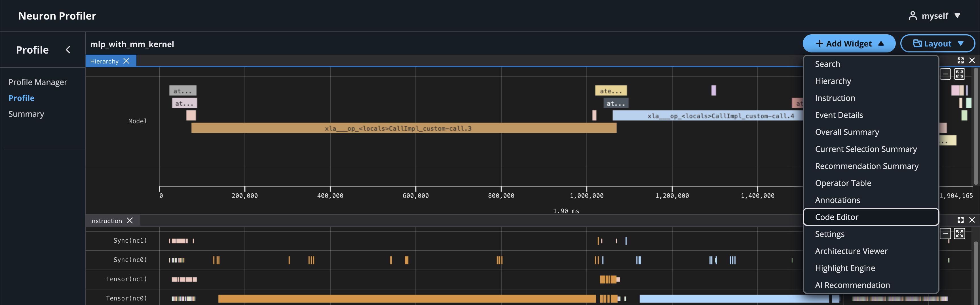
Task: Close the Instruction tab with its X
Action: click(130, 221)
